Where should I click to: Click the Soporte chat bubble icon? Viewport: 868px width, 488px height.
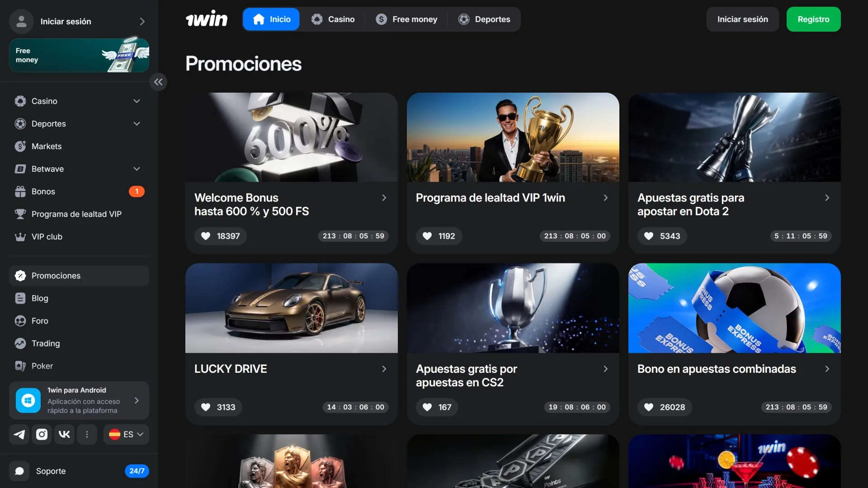click(19, 471)
